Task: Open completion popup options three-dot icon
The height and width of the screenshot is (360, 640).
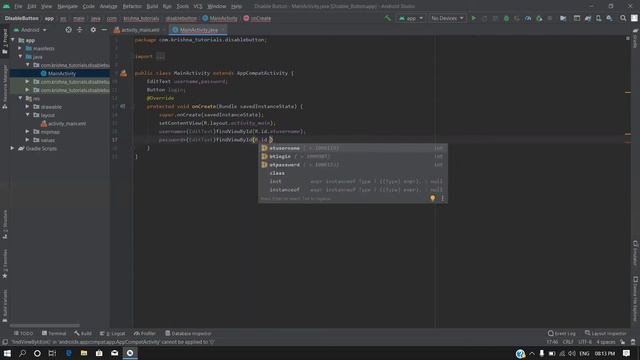Action: point(442,198)
